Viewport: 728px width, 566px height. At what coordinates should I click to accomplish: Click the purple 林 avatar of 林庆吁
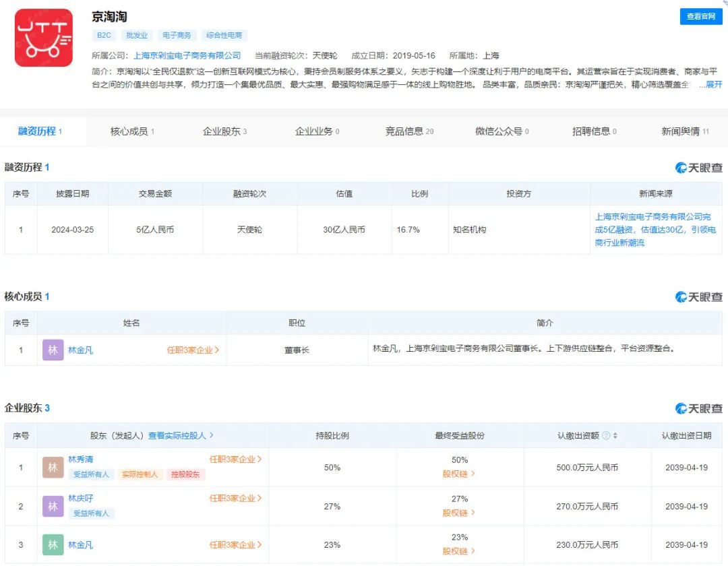(53, 506)
